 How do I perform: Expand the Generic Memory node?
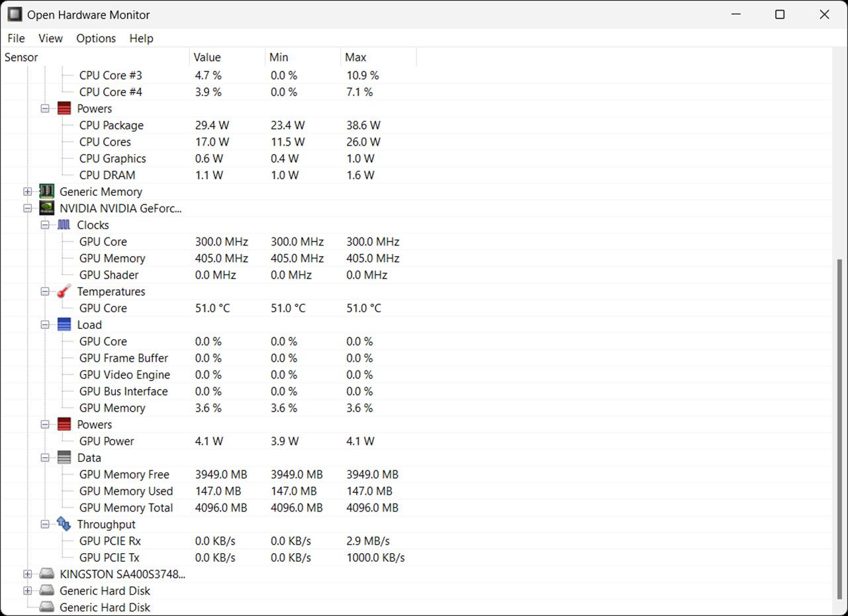tap(27, 191)
